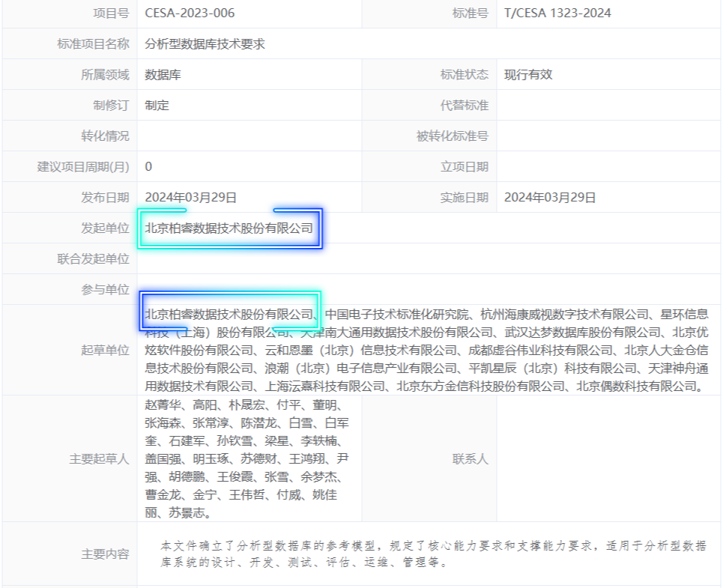This screenshot has width=726, height=588.
Task: Click 北京柏睿数据技术股份有限公司 in 发起单位 row
Action: coord(229,228)
